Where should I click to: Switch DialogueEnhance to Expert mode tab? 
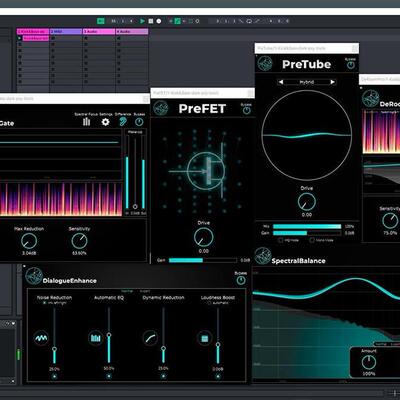click(x=145, y=291)
